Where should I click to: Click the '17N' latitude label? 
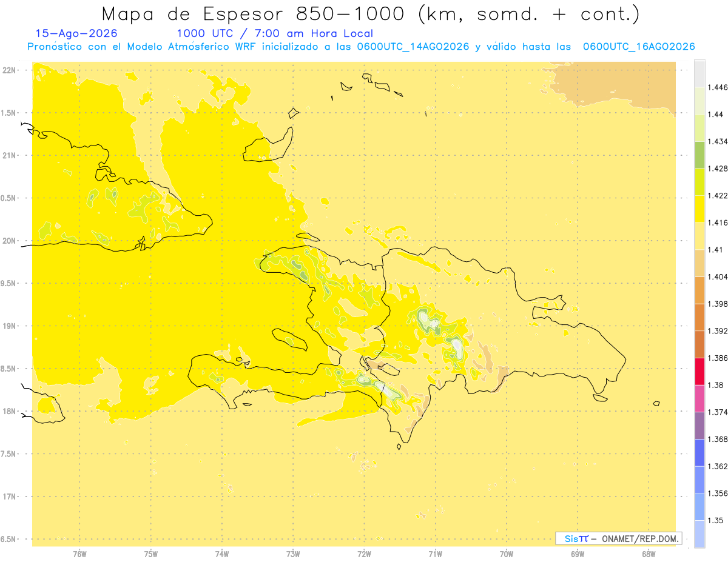click(x=9, y=497)
